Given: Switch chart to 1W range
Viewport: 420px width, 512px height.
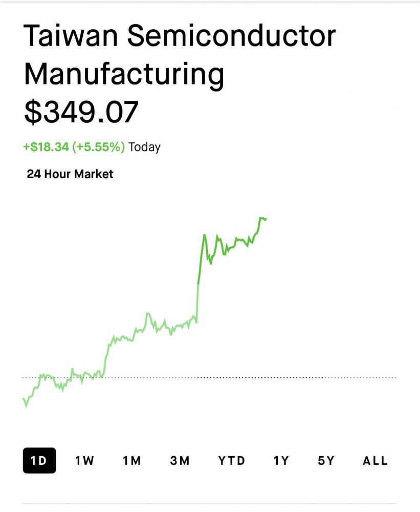Looking at the screenshot, I should point(84,461).
